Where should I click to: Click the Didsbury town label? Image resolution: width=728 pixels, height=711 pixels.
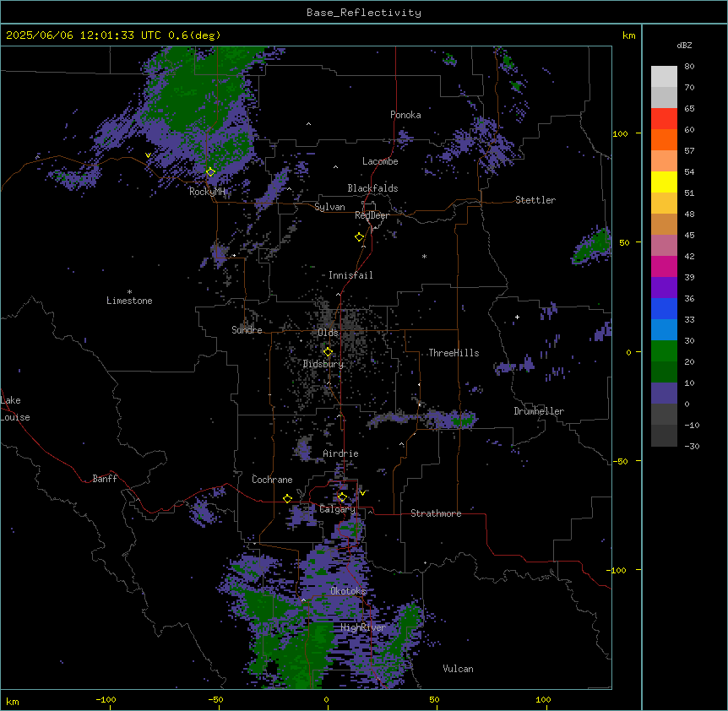click(323, 364)
